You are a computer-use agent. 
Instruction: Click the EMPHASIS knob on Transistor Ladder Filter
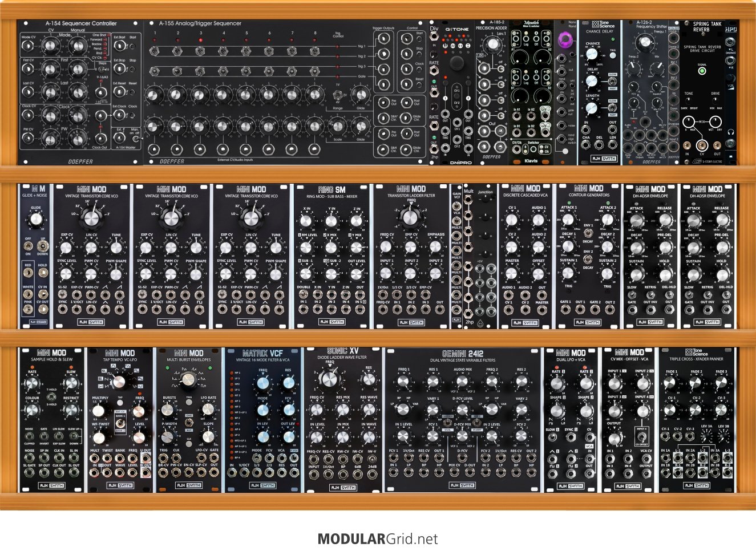[435, 247]
